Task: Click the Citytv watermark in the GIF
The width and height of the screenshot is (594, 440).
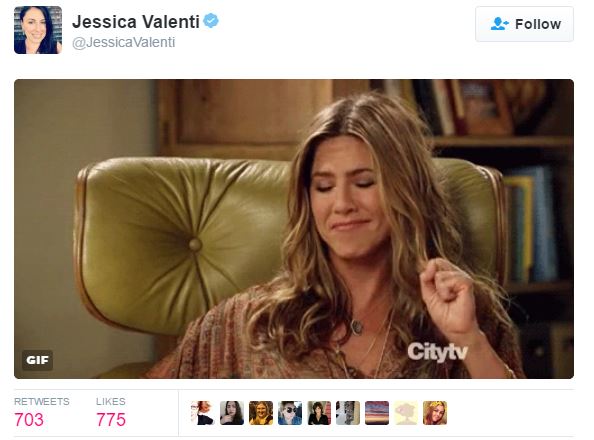Action: click(438, 352)
